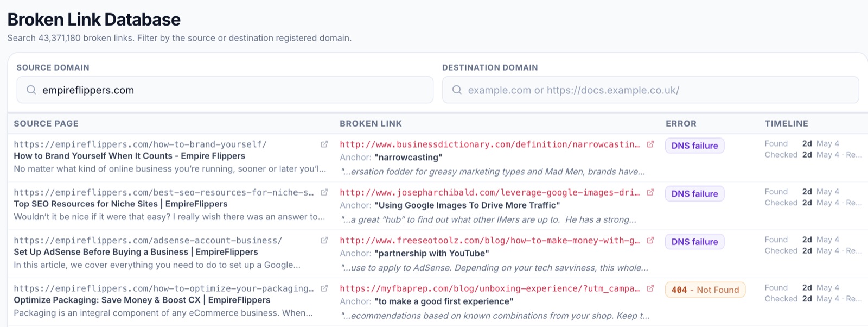This screenshot has width=868, height=327.
Task: Click the anchor text "partnership with YouTube"
Action: point(431,253)
